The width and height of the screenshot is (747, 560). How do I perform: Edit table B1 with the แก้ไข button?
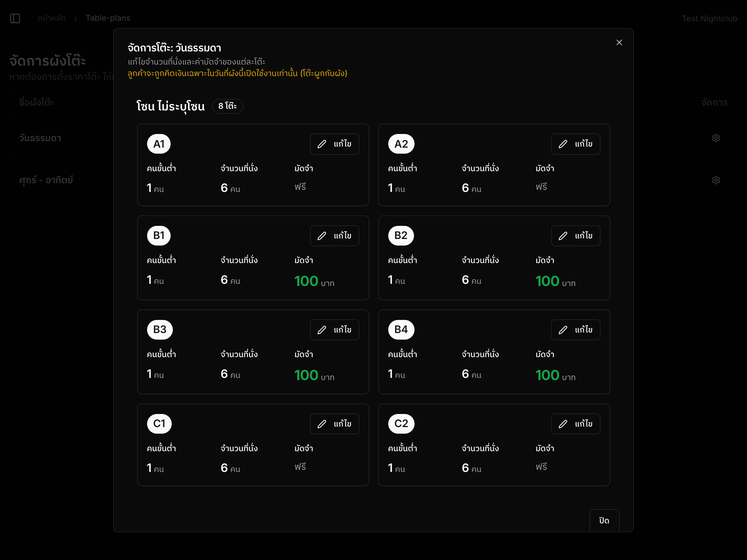334,236
